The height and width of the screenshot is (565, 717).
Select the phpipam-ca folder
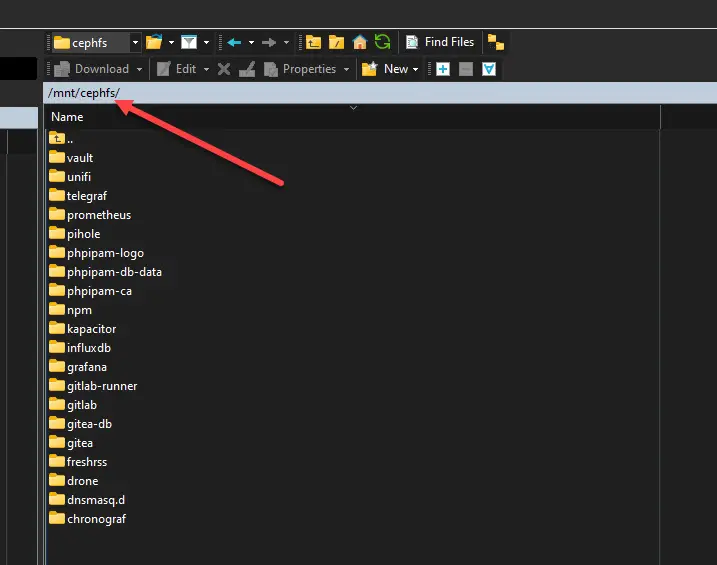(x=91, y=291)
